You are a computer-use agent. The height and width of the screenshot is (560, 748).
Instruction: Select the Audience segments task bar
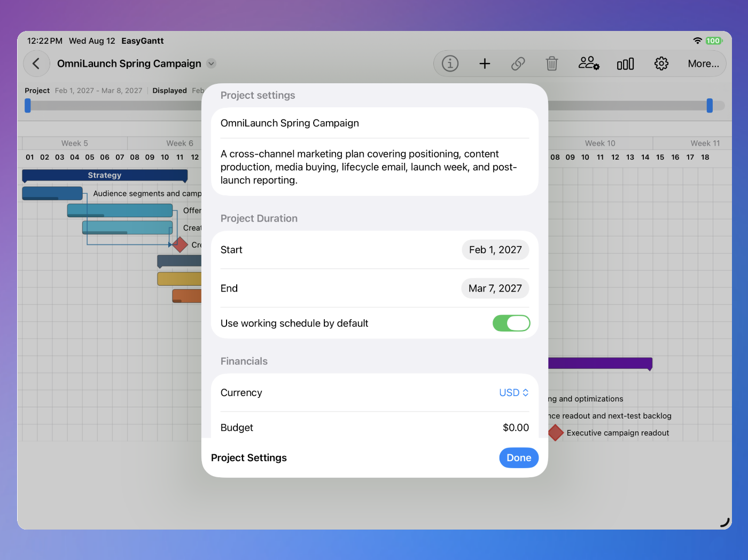[x=52, y=193]
